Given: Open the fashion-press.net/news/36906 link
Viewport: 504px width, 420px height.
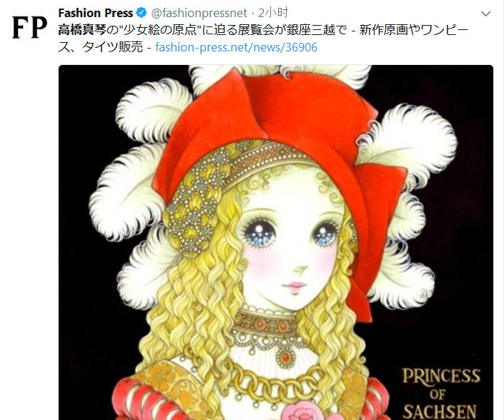Looking at the screenshot, I should coord(236,48).
